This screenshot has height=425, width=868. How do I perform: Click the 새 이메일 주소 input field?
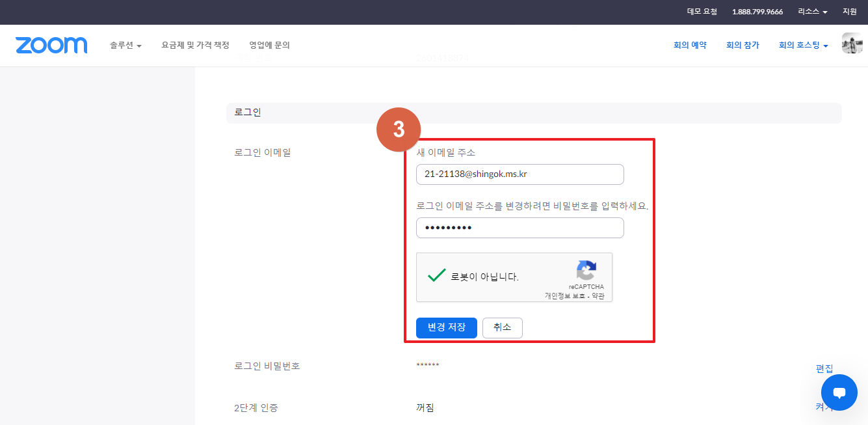[x=520, y=174]
